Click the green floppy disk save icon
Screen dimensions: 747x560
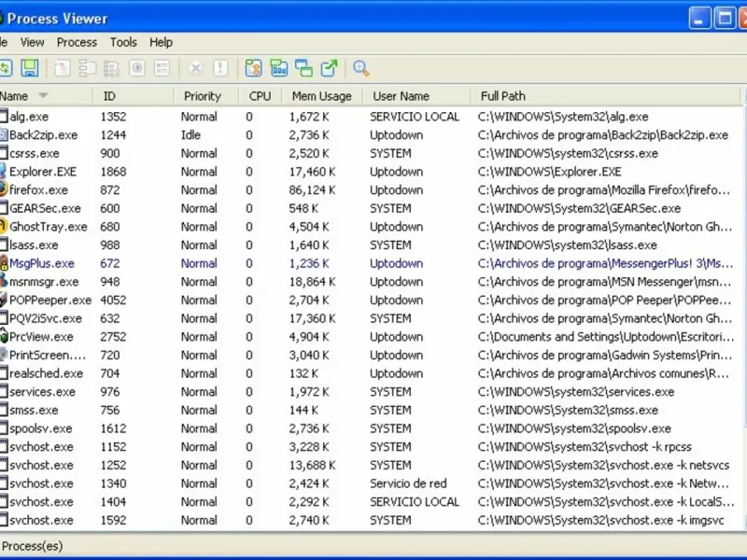[x=30, y=68]
